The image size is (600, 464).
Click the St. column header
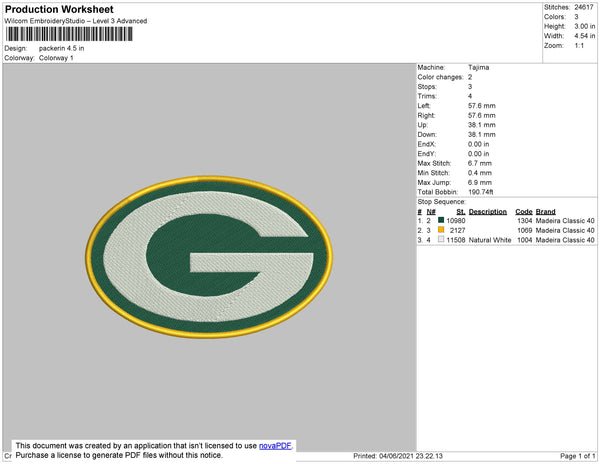click(461, 212)
